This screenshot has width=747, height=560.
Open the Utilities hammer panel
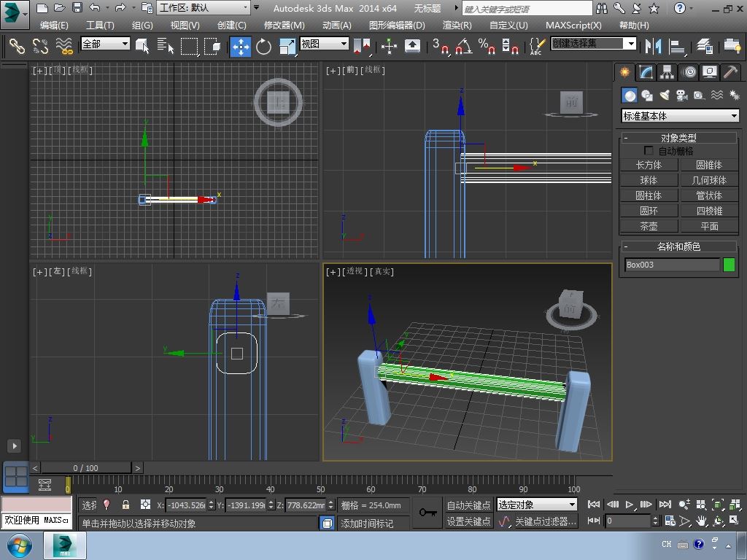pos(729,72)
